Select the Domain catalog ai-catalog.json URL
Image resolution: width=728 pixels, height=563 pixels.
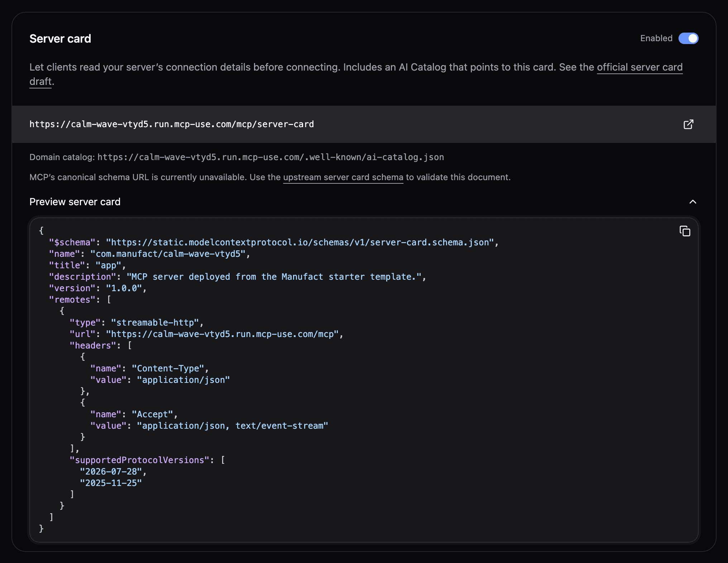click(x=270, y=157)
